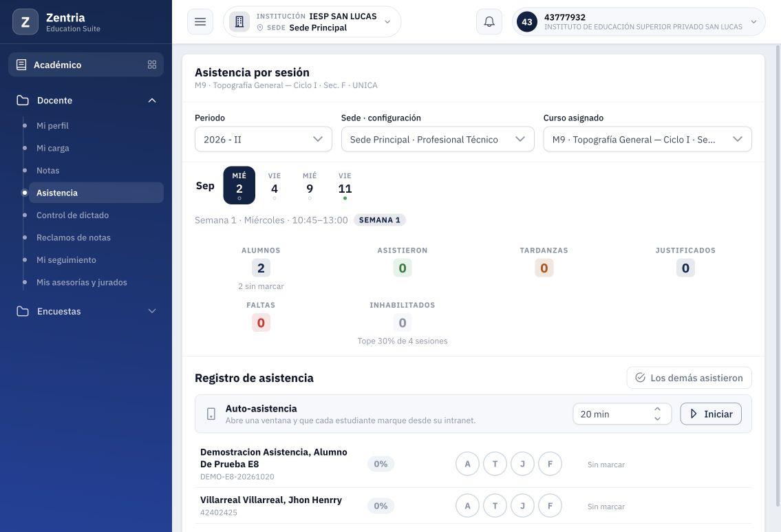
Task: Expand the institution and sede selector
Action: [x=312, y=22]
